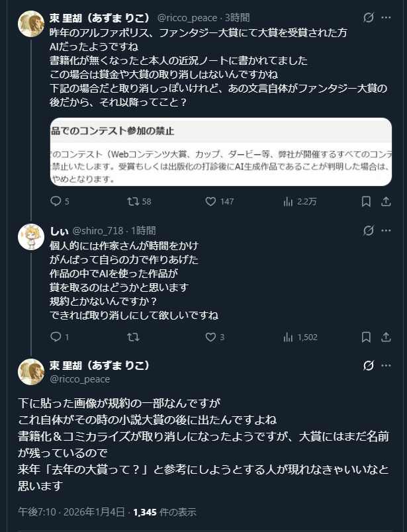Toggle like on 東 里胡's top tweet
The height and width of the screenshot is (532, 407).
coord(211,202)
